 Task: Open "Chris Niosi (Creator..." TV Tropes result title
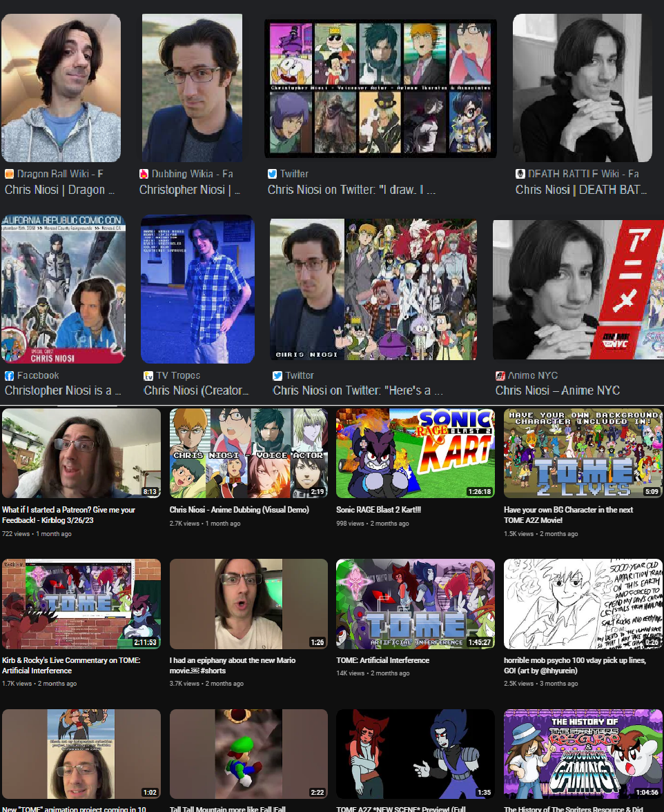pyautogui.click(x=196, y=390)
